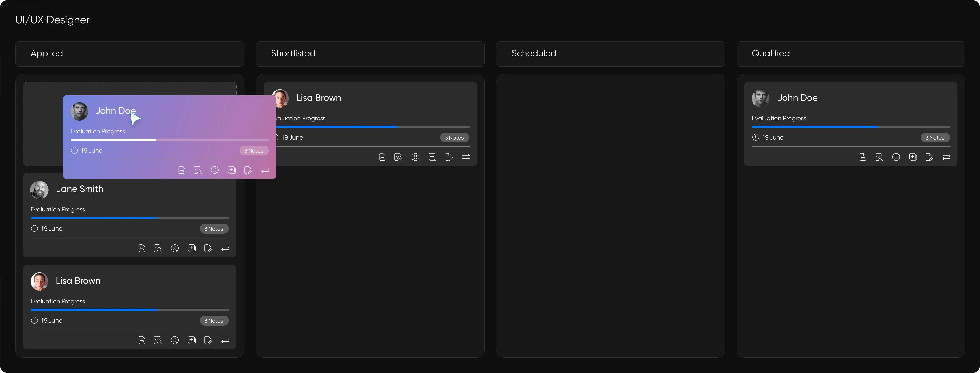Click the add-plus icon on Qualified John Doe card
Screen dimensions: 980x373
[x=913, y=157]
